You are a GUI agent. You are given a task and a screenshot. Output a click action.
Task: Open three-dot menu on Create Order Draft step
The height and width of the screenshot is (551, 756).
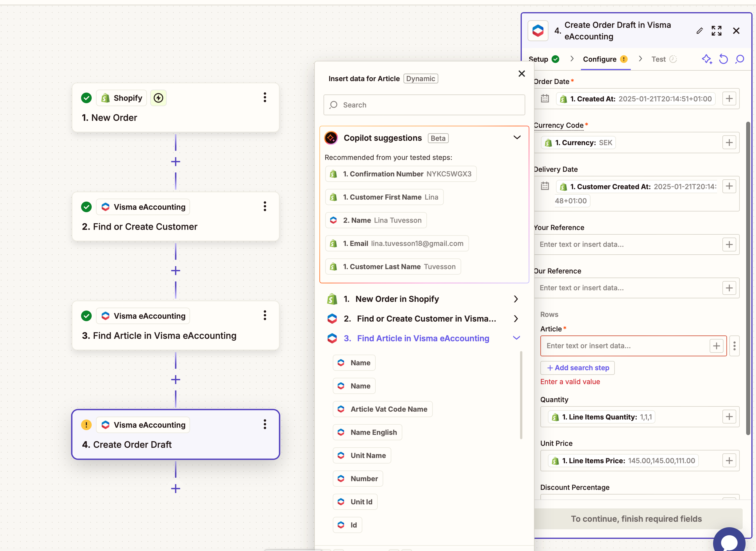[265, 424]
